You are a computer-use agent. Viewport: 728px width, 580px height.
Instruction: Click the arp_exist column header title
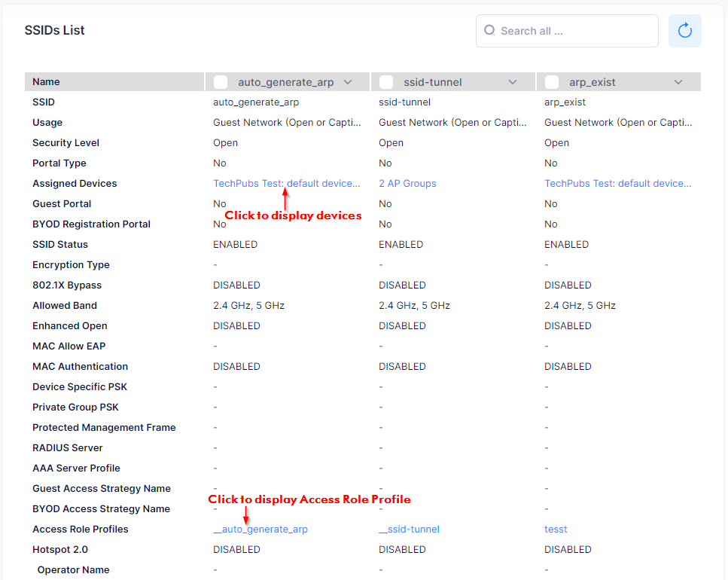coord(592,82)
